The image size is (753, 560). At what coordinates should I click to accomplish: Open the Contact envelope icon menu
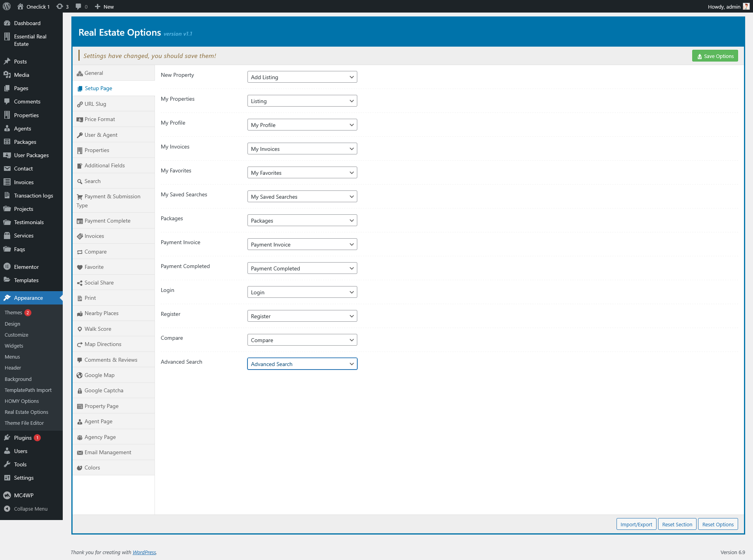(7, 169)
